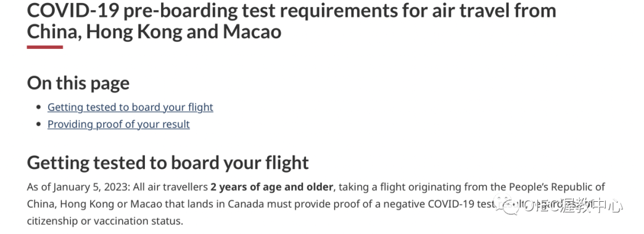Viewport: 644px width, 234px height.
Task: Click the main COVID-19 pre-boarding page title
Action: [292, 21]
